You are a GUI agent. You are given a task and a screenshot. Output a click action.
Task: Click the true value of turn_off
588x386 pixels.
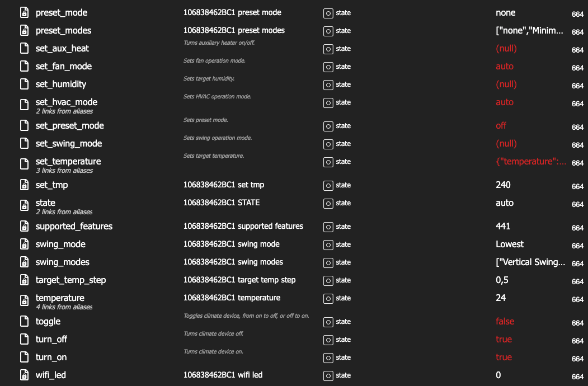504,340
